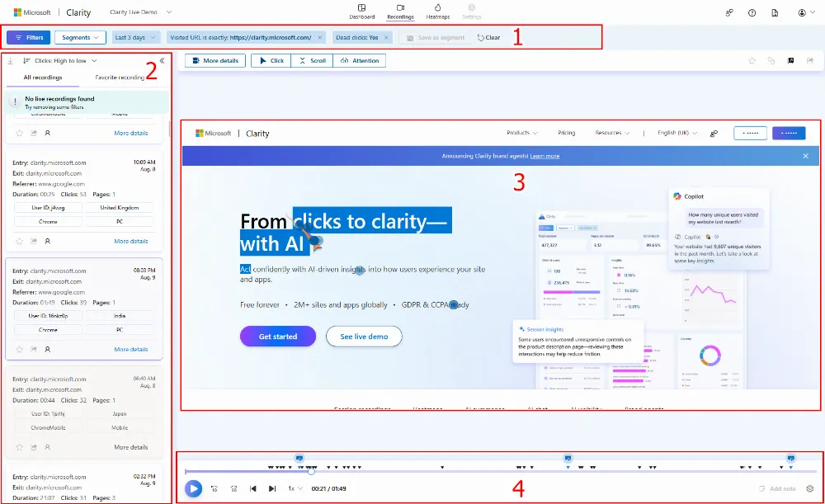Open player settings gear icon

pos(810,489)
